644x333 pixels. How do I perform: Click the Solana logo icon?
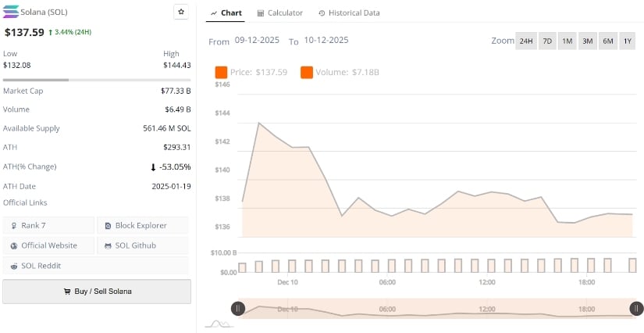(12, 12)
